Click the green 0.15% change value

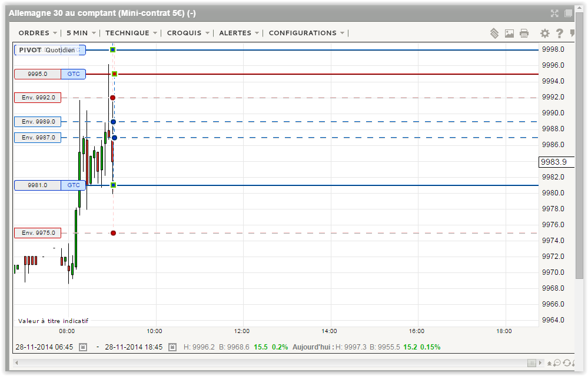pyautogui.click(x=430, y=347)
